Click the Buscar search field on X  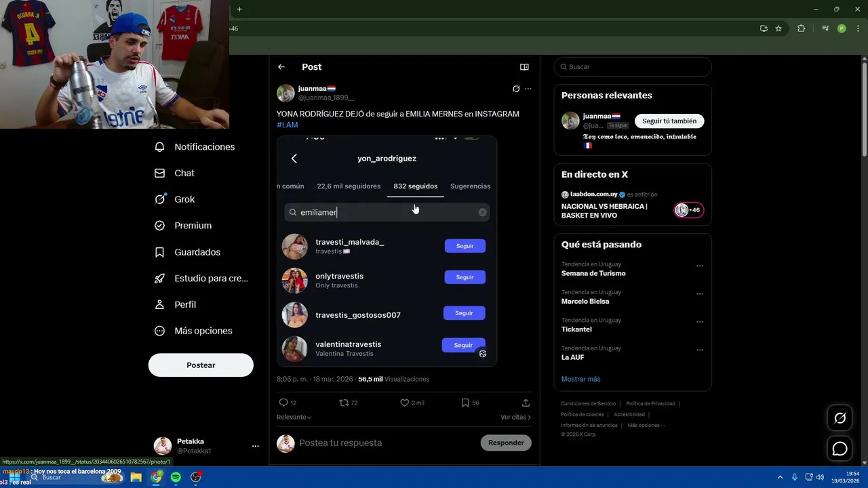point(633,67)
